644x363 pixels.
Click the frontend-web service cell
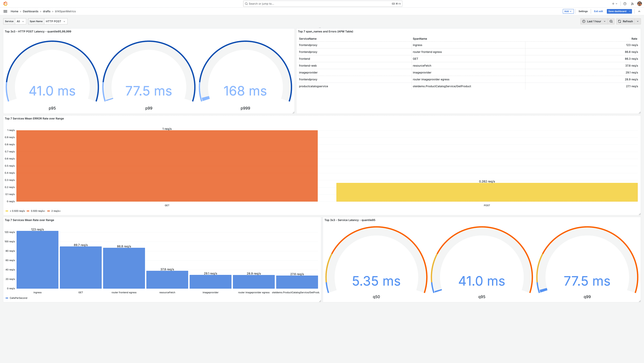(x=355, y=66)
